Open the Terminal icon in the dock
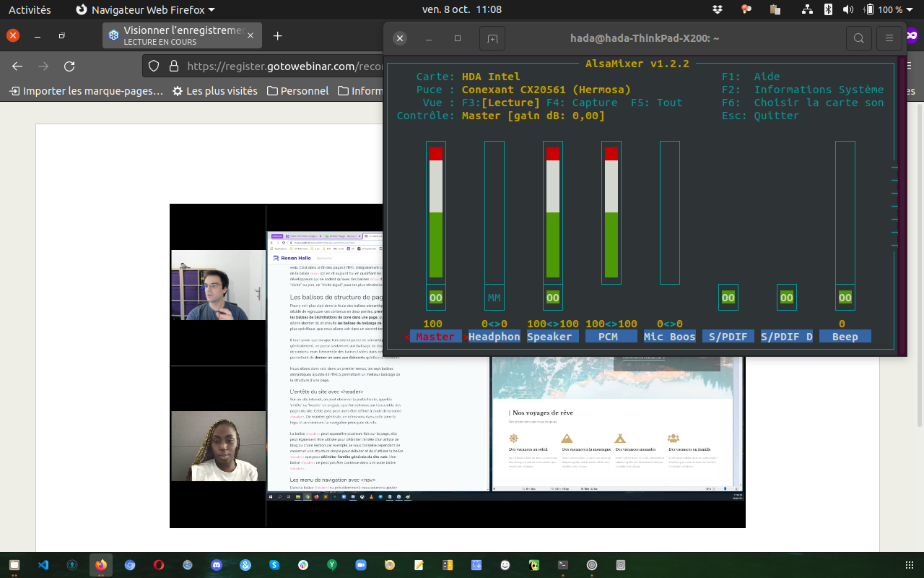The width and height of the screenshot is (924, 578). click(563, 565)
